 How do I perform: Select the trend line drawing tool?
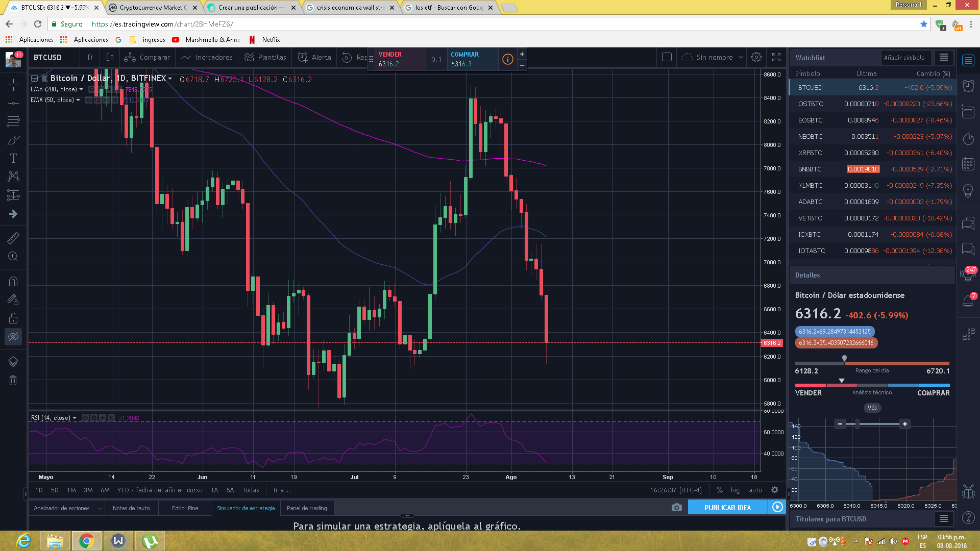pyautogui.click(x=13, y=103)
